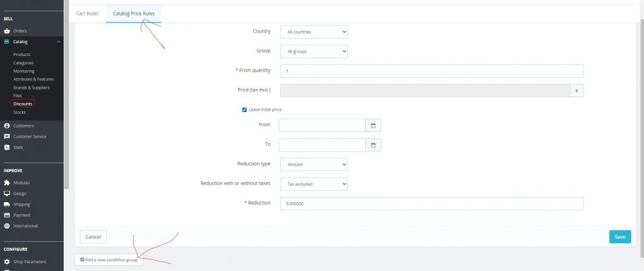Click the From quantity input field
Image resolution: width=644 pixels, height=271 pixels.
pos(431,71)
